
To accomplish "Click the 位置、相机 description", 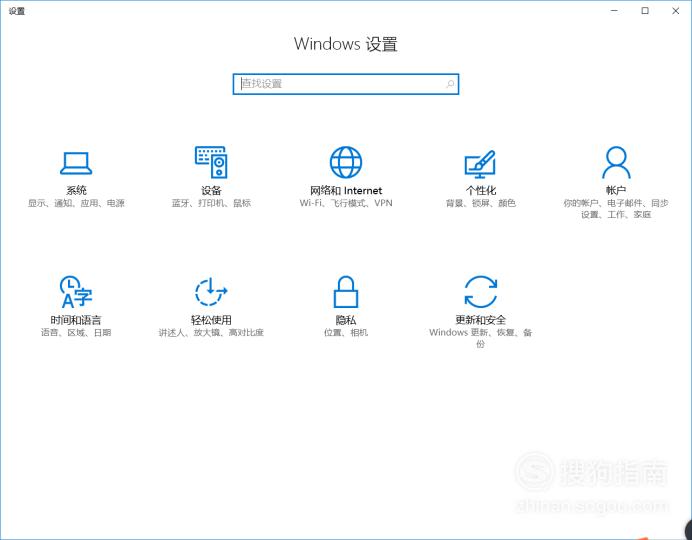I will [346, 333].
